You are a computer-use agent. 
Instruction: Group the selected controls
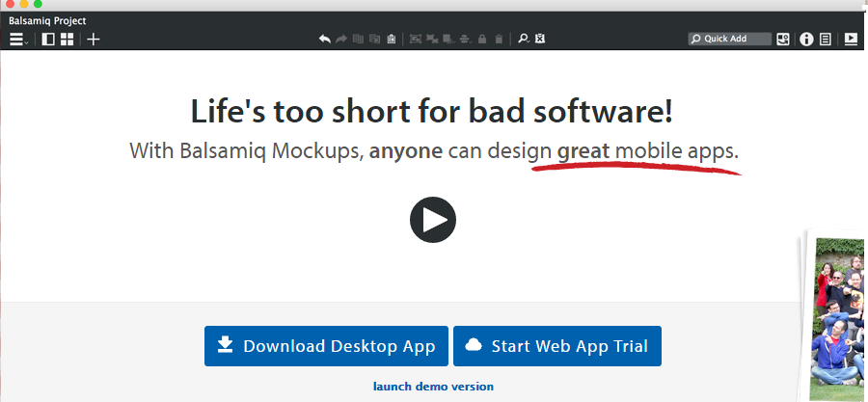416,39
